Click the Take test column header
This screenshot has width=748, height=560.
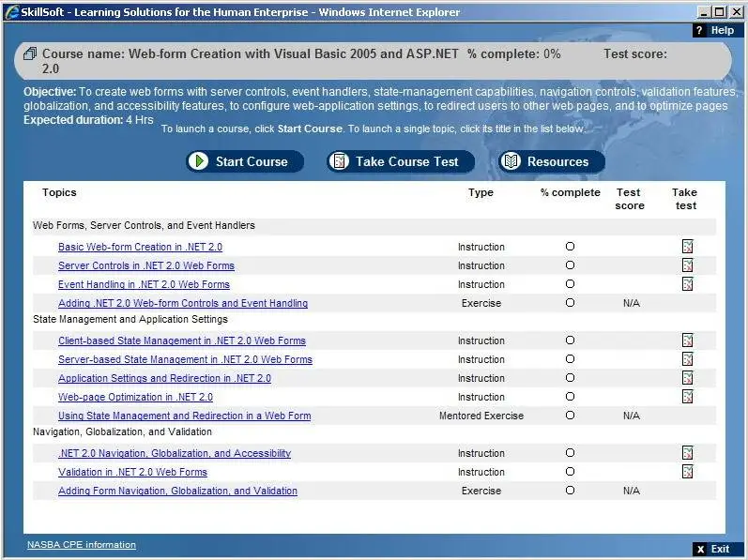pos(685,199)
